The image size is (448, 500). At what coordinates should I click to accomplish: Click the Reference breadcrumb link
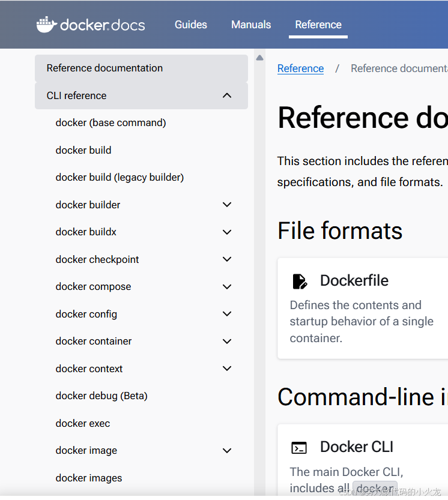[301, 68]
